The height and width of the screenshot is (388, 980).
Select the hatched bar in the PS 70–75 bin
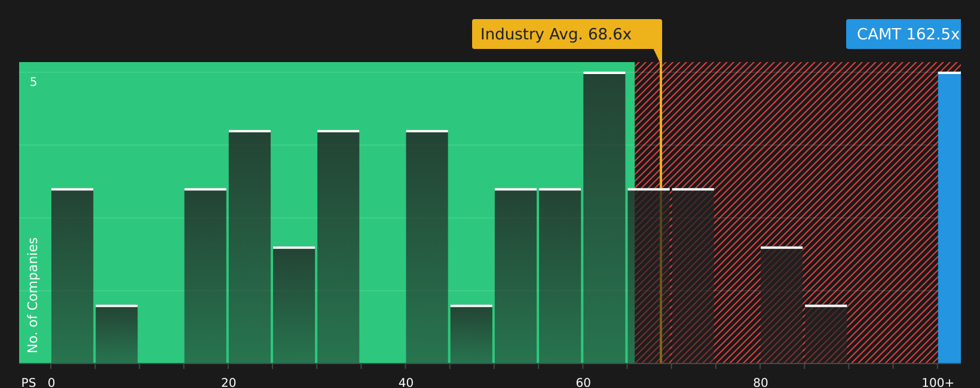pyautogui.click(x=693, y=276)
